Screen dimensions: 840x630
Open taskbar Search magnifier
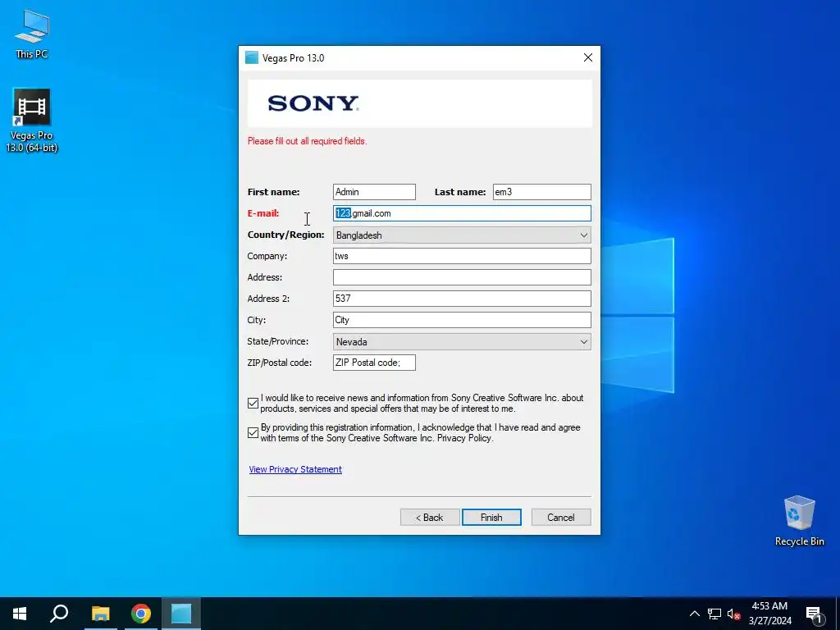[59, 614]
